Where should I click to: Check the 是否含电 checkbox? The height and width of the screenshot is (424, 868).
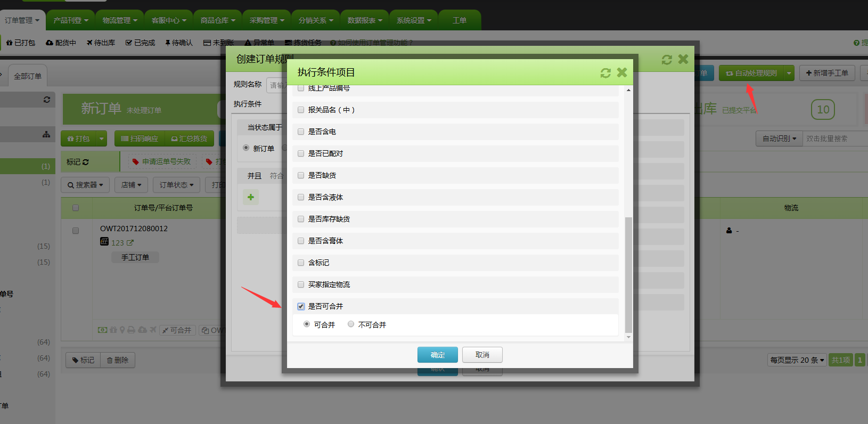pyautogui.click(x=301, y=132)
